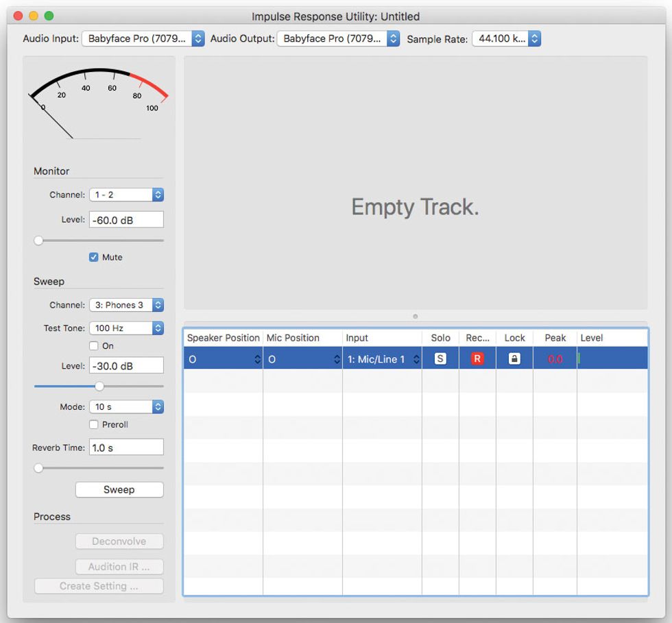Enable the Preroll checkbox
This screenshot has height=623, width=672.
(94, 424)
